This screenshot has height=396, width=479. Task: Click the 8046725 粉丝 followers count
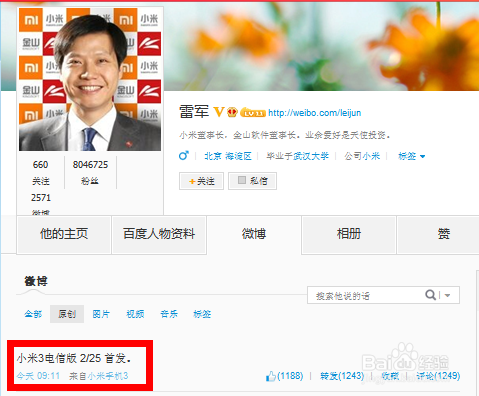90,173
